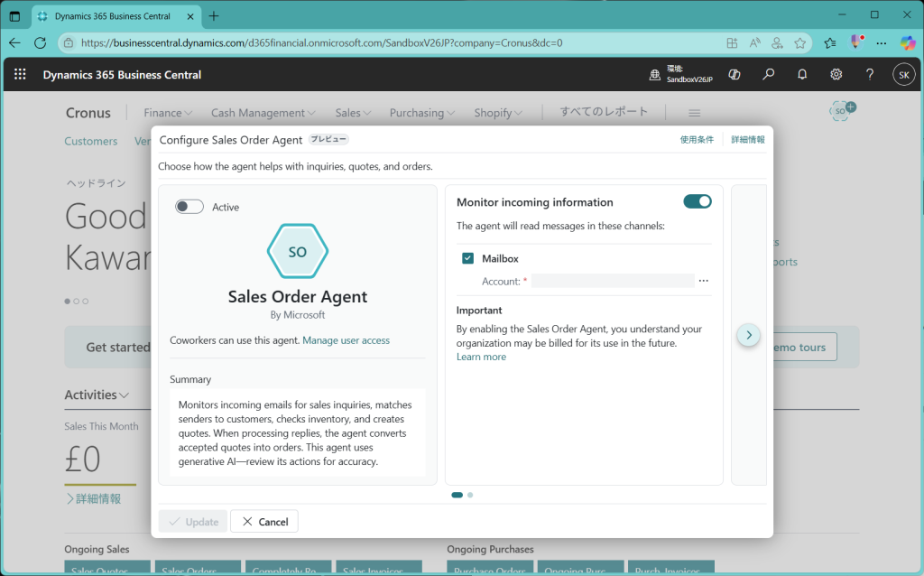Open the 詳細情報 link in dialog header
Viewport: 924px width, 576px height.
tap(748, 140)
